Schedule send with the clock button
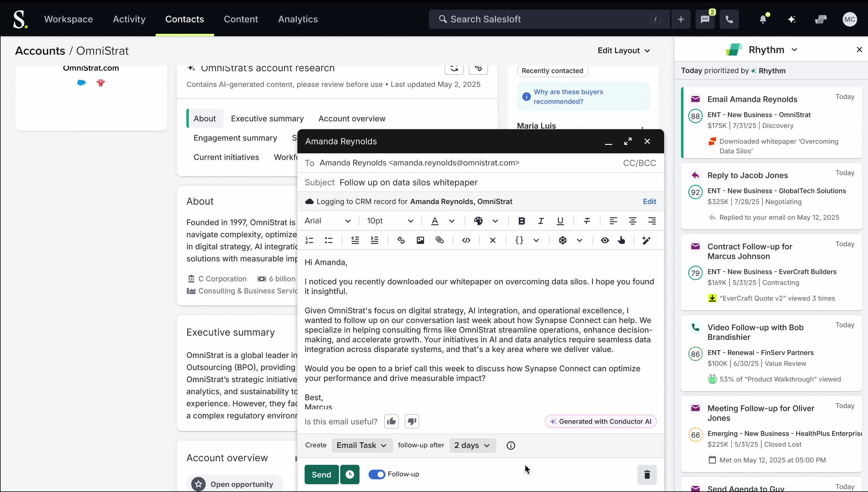 (350, 474)
